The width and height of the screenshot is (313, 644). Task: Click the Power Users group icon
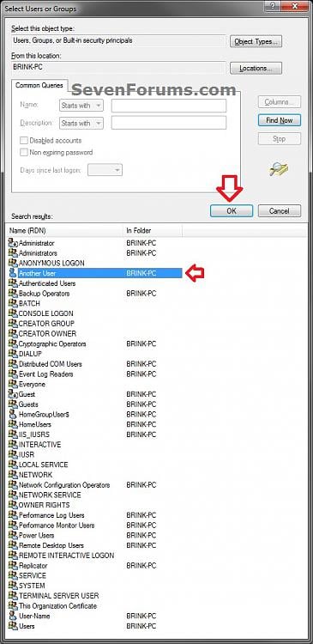[13, 535]
